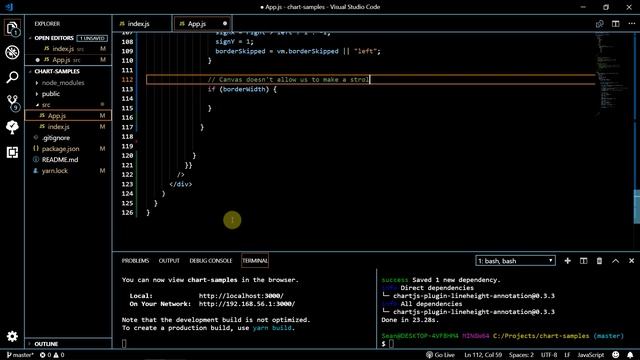Click the errors and warnings count
Viewport: 640px width, 360px height.
click(x=52, y=355)
